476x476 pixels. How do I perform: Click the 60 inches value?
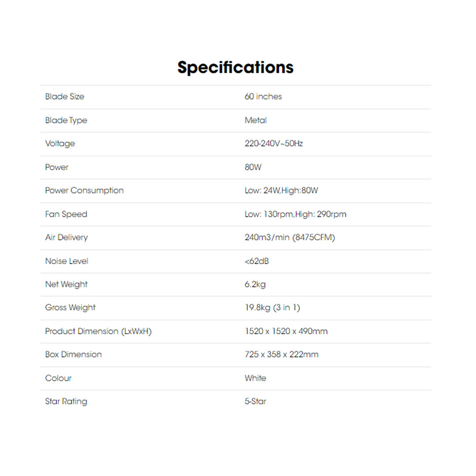263,97
